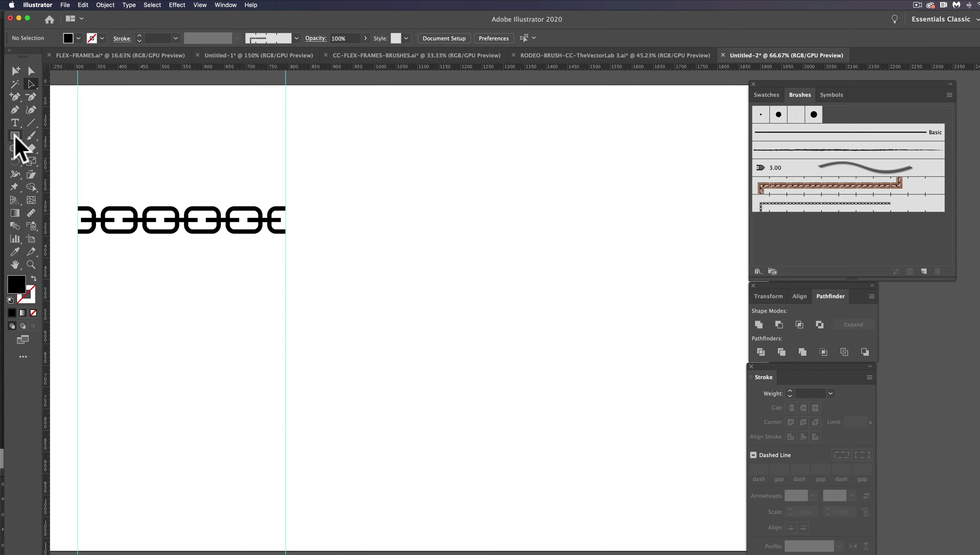Open Stroke weight dropdown in control bar

[175, 38]
